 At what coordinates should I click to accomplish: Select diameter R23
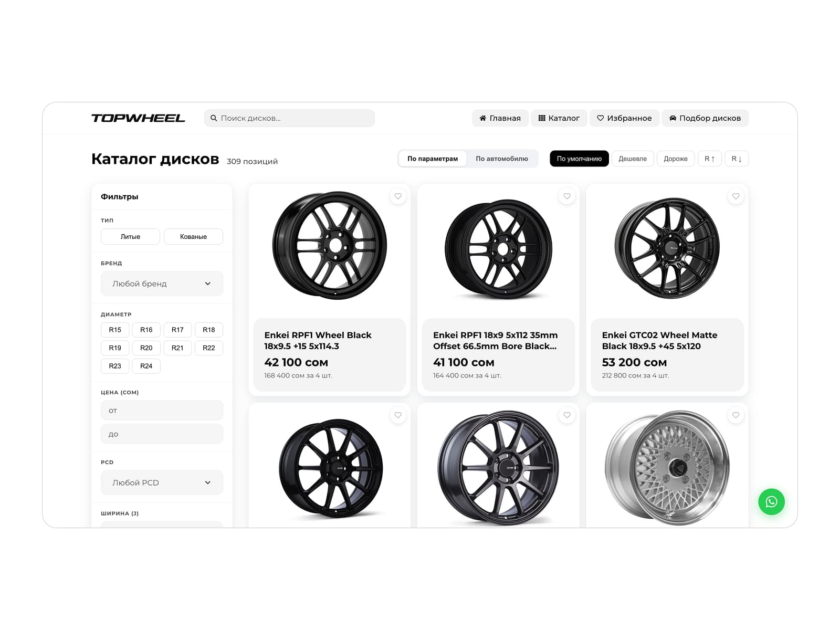point(115,366)
